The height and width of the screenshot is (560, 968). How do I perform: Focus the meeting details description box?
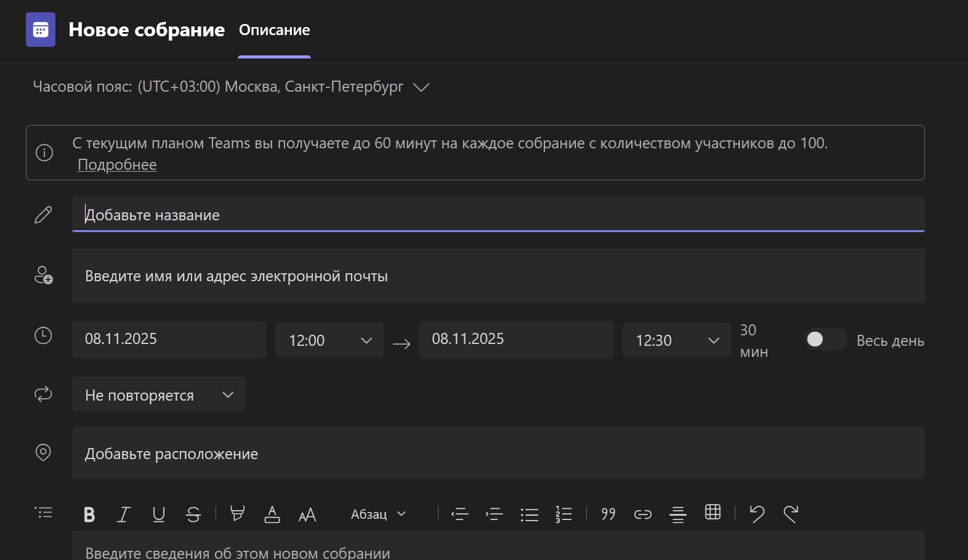click(498, 546)
